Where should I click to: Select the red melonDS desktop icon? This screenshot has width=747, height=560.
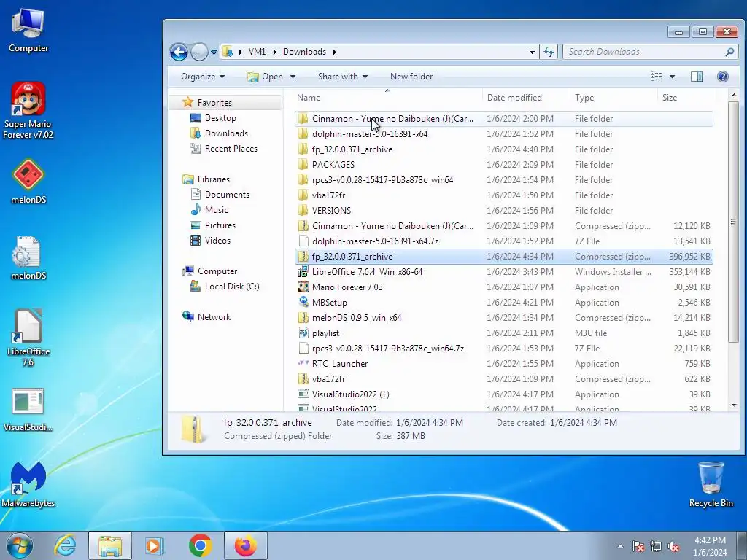(x=28, y=182)
